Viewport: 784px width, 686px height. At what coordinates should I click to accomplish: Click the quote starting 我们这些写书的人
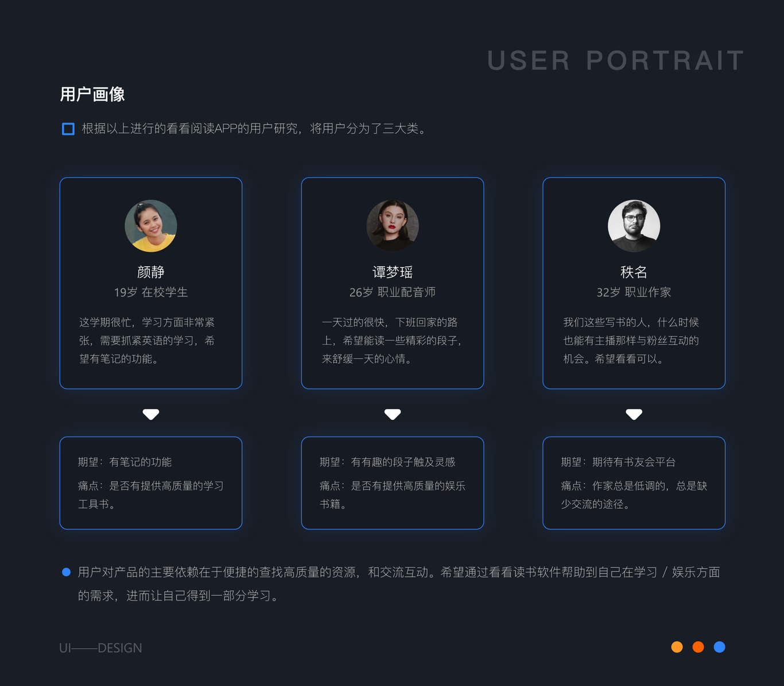click(x=631, y=341)
